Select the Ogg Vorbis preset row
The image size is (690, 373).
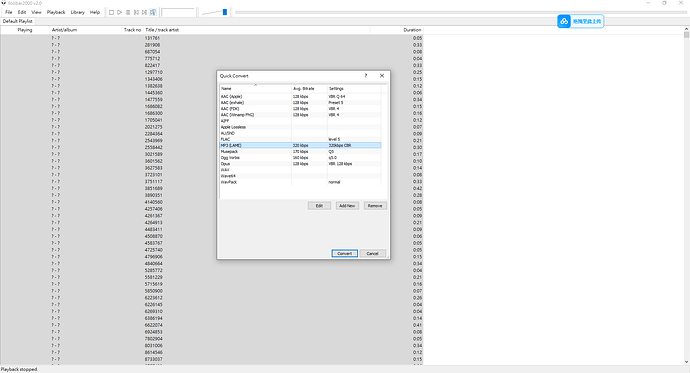[300, 157]
